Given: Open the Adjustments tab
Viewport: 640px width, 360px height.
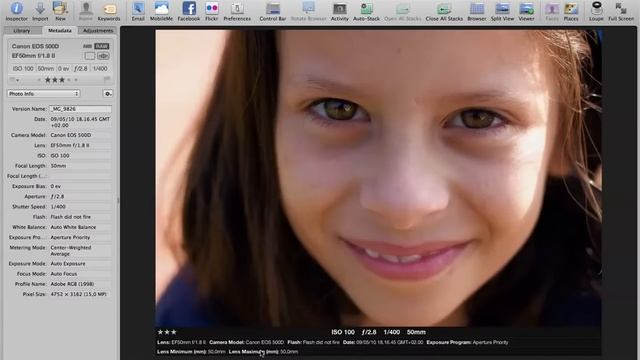Looking at the screenshot, I should [x=98, y=31].
